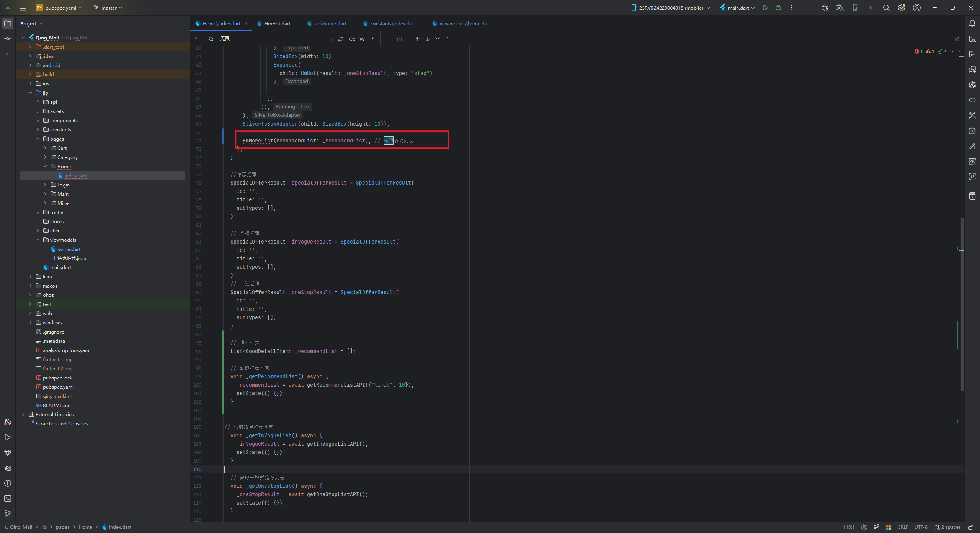Collapse the viewmodels folder
Screen dimensions: 980x533
coord(38,240)
